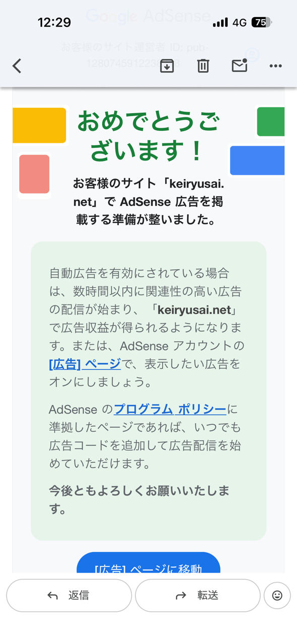Add an emoji reaction to this email
This screenshot has height=644, width=297.
(277, 596)
